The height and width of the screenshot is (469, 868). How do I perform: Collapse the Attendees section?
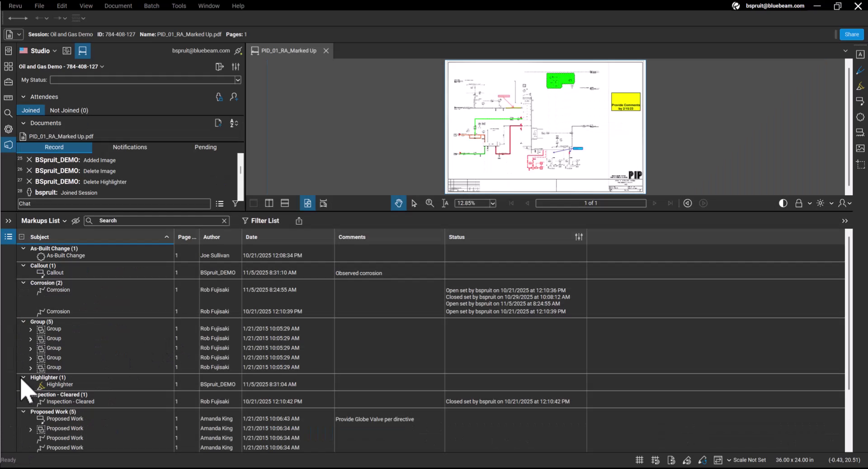(23, 97)
